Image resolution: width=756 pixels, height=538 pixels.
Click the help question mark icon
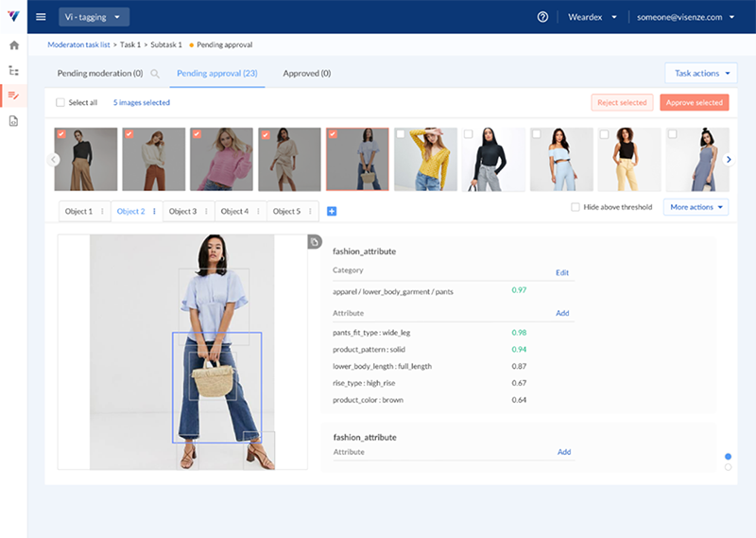tap(542, 17)
